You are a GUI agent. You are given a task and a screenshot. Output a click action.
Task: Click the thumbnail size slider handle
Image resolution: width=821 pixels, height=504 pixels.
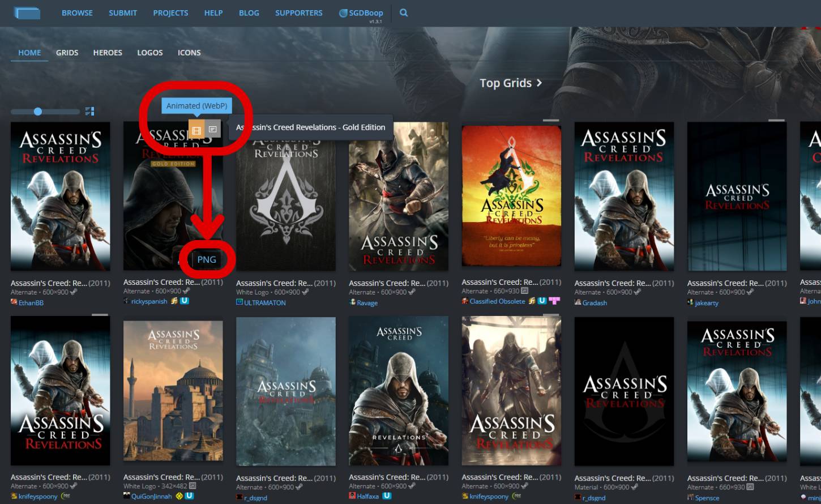tap(38, 112)
